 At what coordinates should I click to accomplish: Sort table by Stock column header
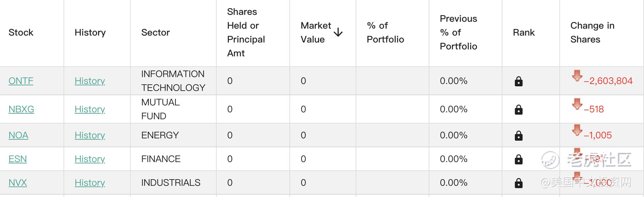(21, 32)
